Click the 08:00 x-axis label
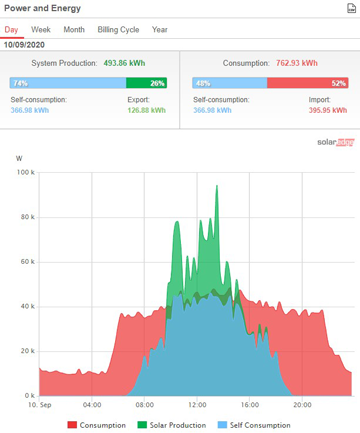The height and width of the screenshot is (433, 360). pyautogui.click(x=144, y=405)
